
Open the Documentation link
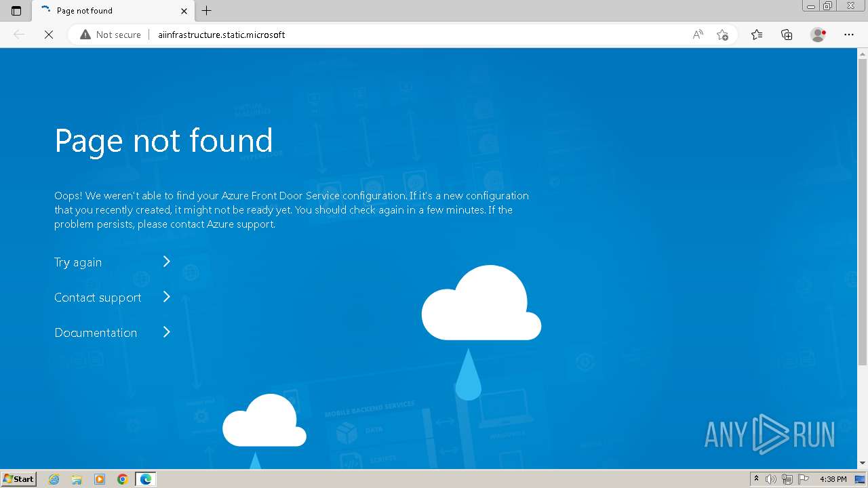click(96, 333)
